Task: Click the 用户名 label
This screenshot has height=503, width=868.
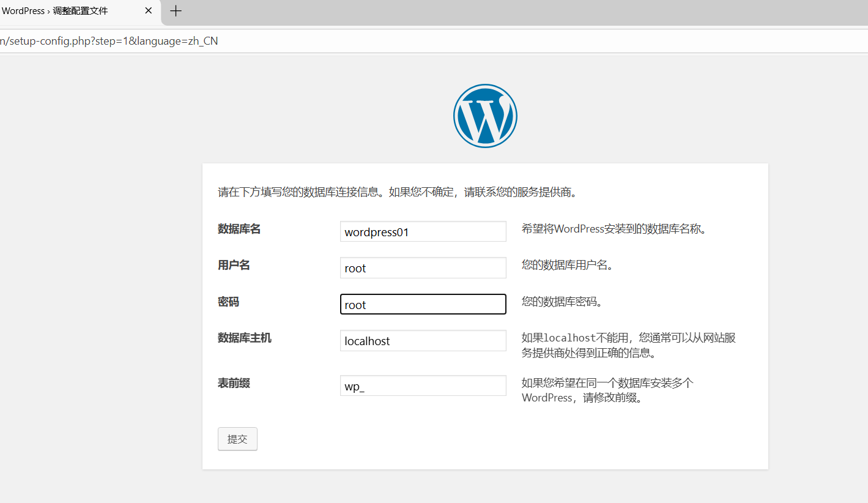Action: [x=234, y=265]
